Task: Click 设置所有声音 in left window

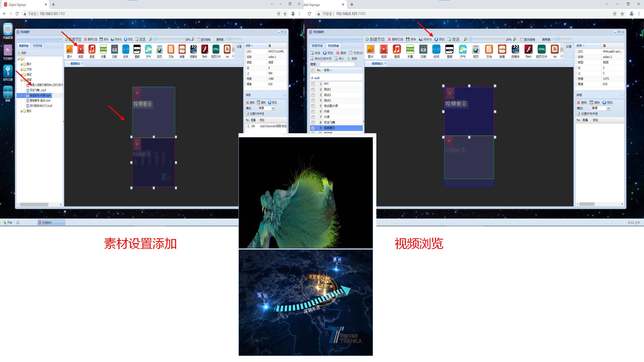Action: [255, 114]
